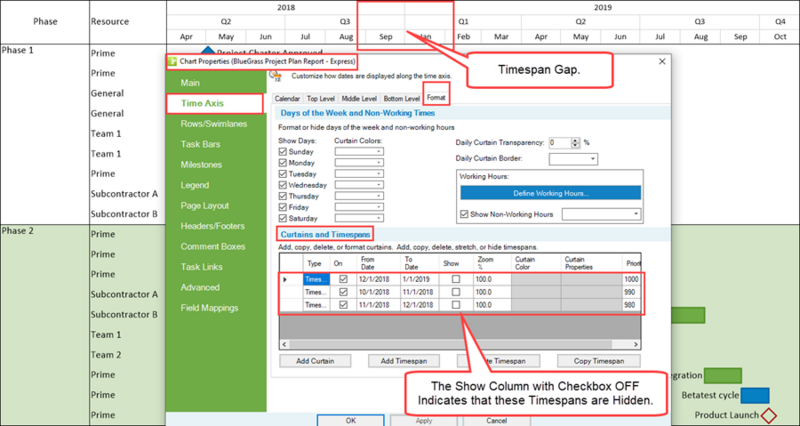Click Curtain Color cell of 11/1/2018 row
The width and height of the screenshot is (800, 426).
[x=536, y=305]
